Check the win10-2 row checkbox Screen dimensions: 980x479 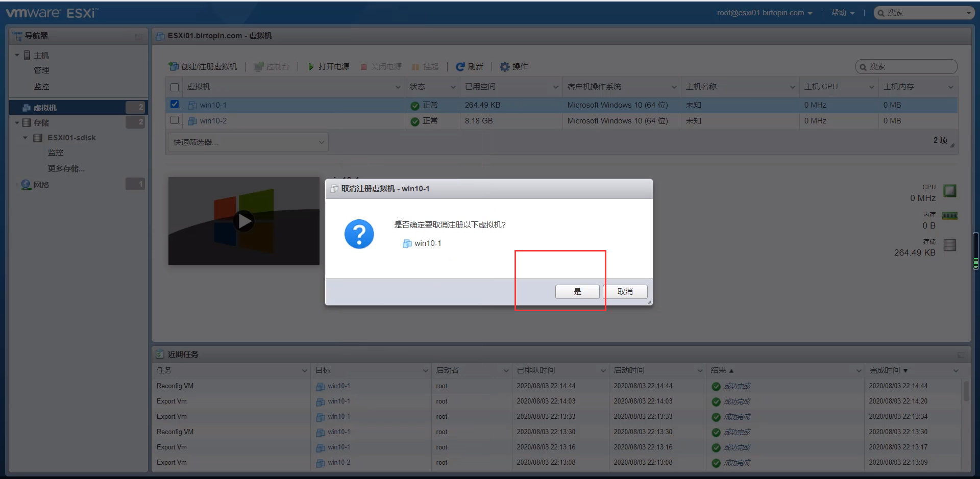(175, 120)
